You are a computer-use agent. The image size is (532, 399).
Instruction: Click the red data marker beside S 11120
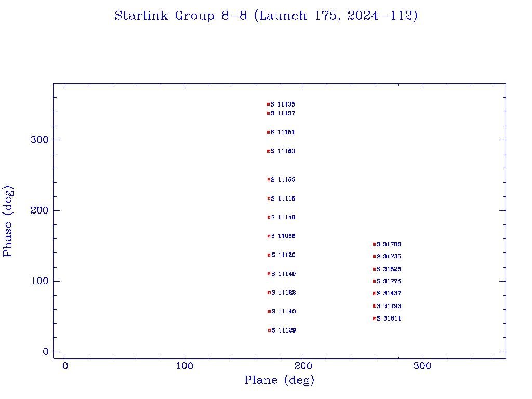(x=269, y=255)
